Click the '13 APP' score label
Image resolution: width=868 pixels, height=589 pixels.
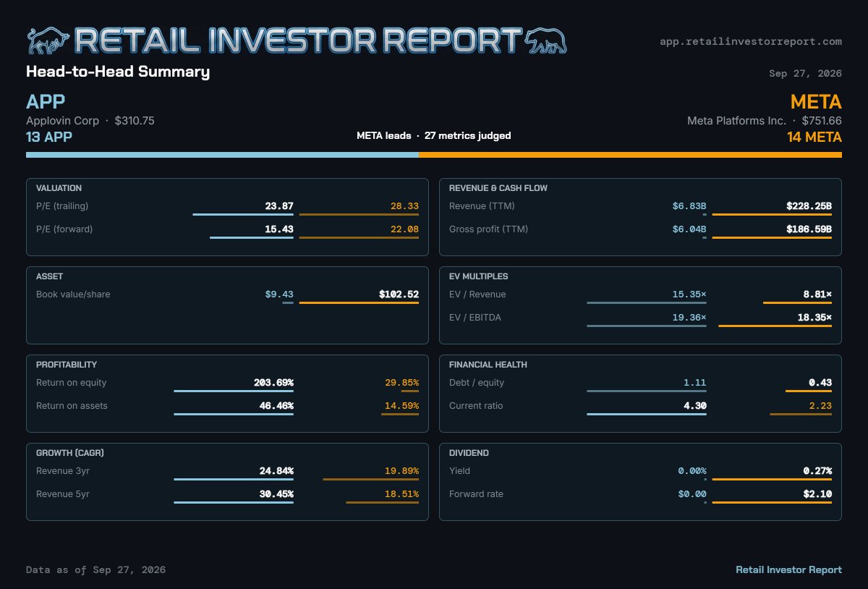point(49,137)
